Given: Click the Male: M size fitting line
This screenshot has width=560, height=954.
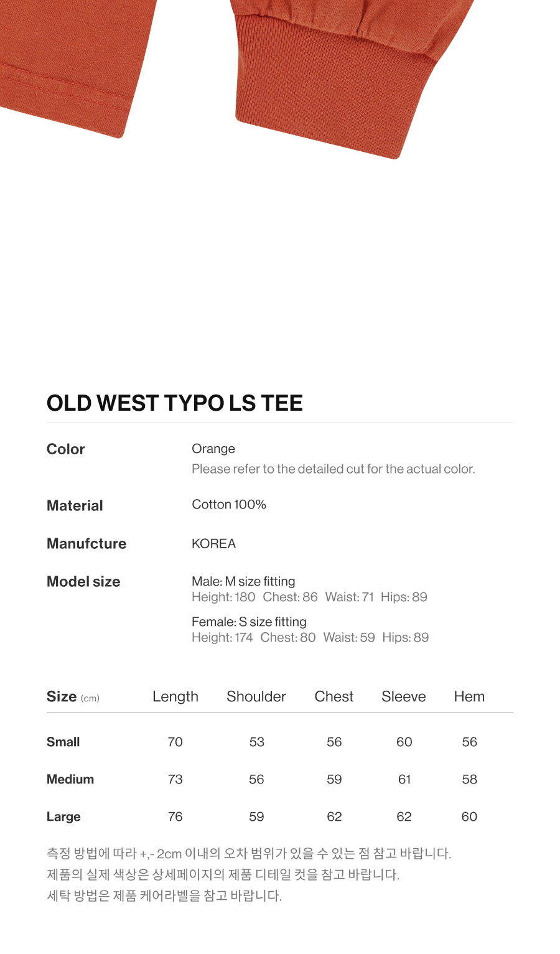Looking at the screenshot, I should (243, 581).
